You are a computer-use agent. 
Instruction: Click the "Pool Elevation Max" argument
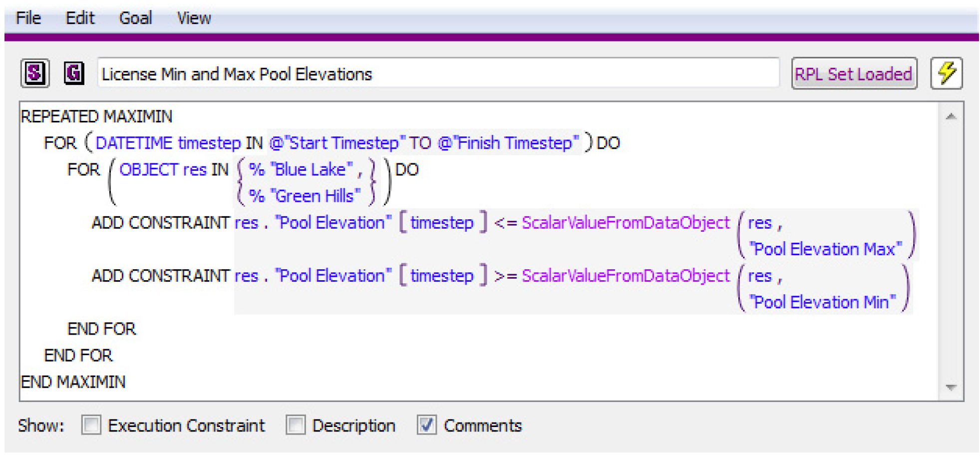pyautogui.click(x=825, y=249)
